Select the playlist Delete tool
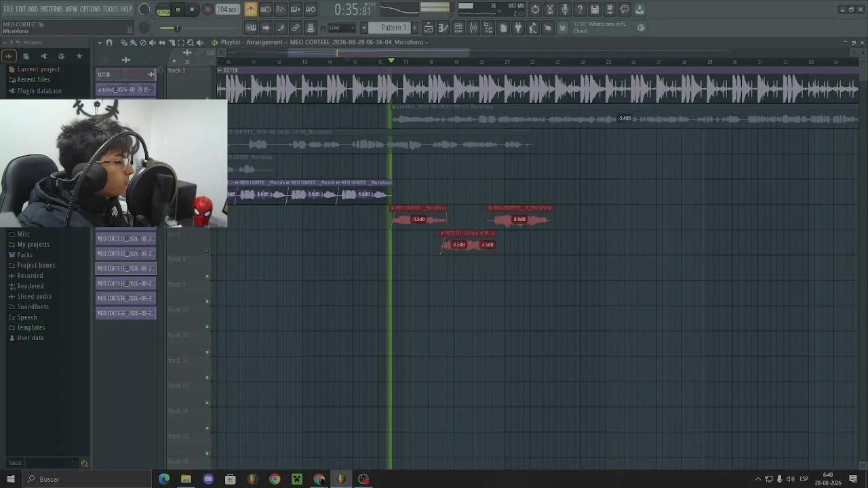Image resolution: width=868 pixels, height=488 pixels. click(x=142, y=43)
